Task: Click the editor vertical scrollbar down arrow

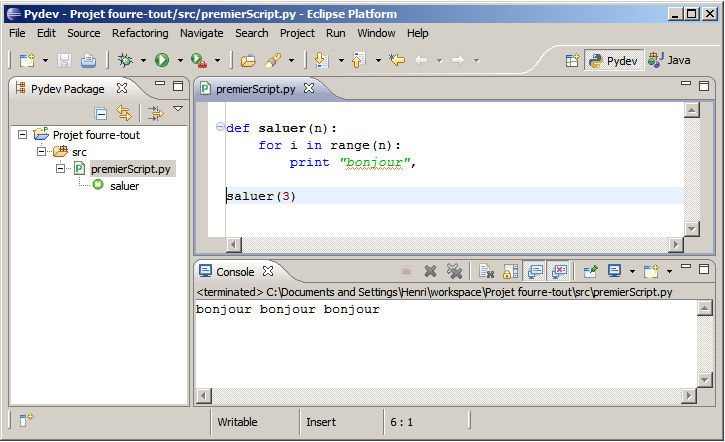Action: coord(692,228)
